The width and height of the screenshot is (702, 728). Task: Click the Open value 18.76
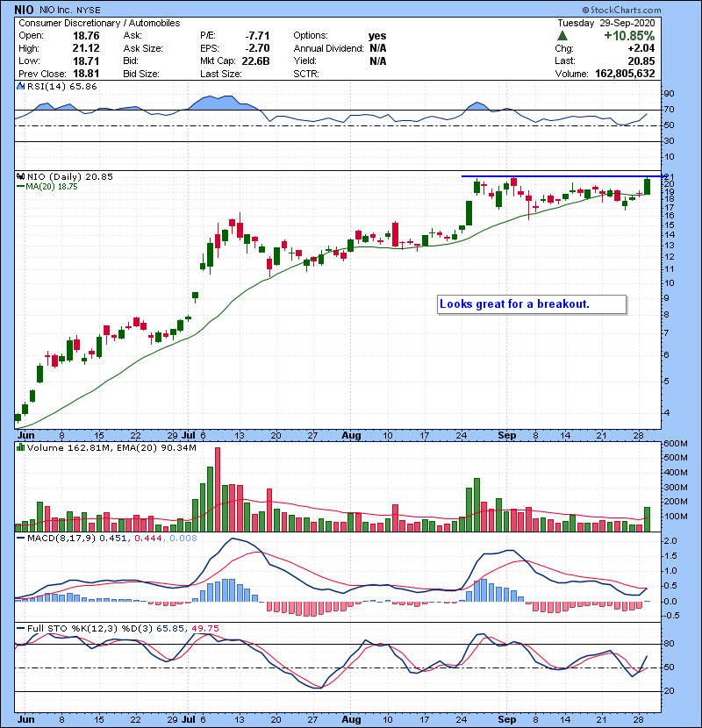coord(86,36)
